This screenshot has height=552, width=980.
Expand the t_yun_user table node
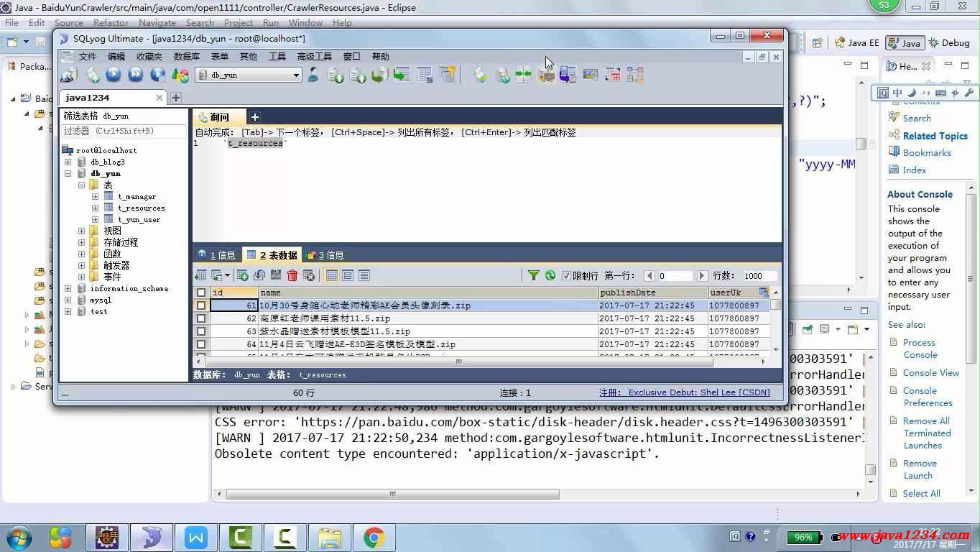click(95, 219)
